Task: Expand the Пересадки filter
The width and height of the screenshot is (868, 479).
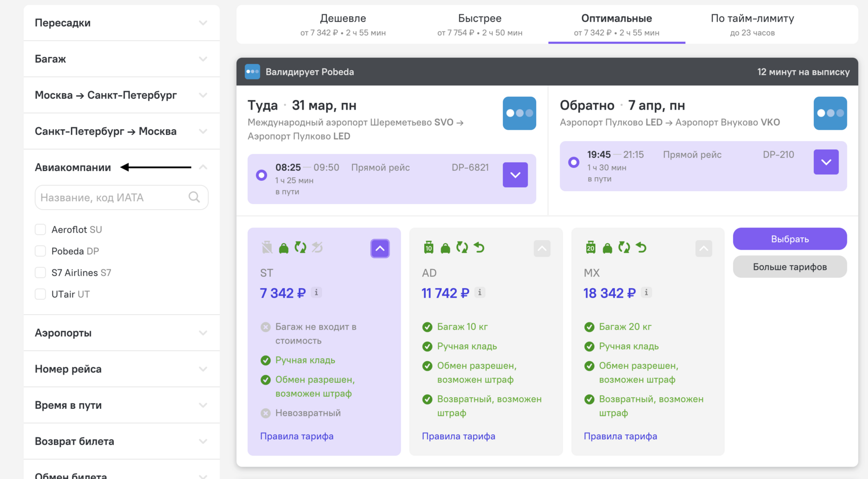Action: pyautogui.click(x=121, y=23)
